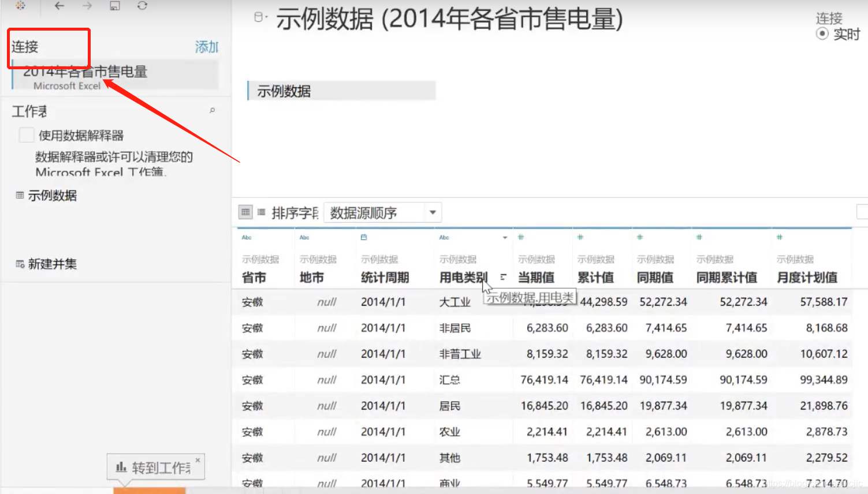Screen dimensions: 868x494
Task: Click the 汇总 cell
Action: point(450,380)
